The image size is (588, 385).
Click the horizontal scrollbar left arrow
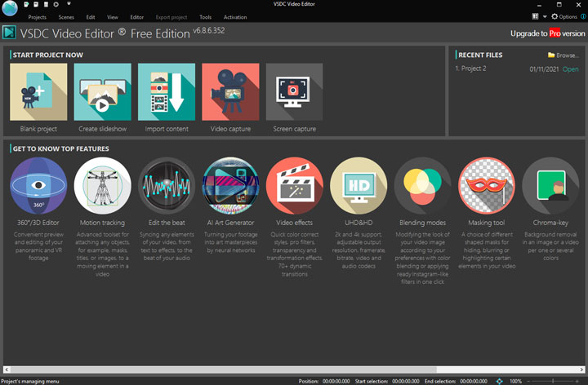7,370
